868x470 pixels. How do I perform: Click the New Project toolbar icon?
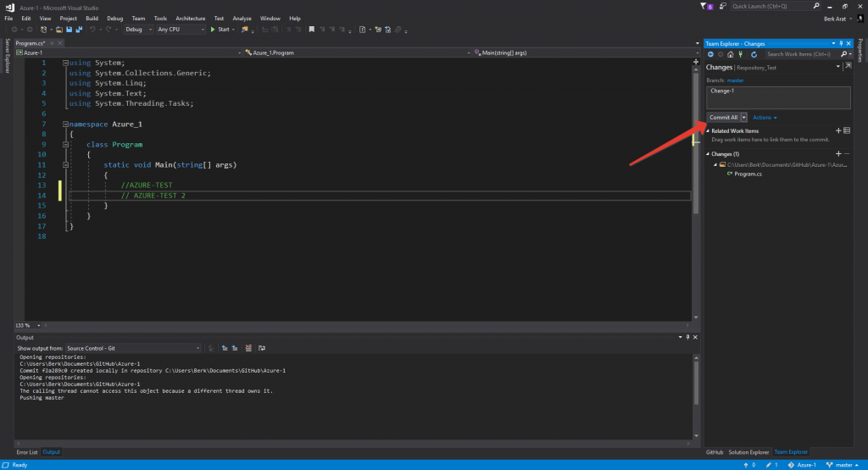(x=43, y=30)
